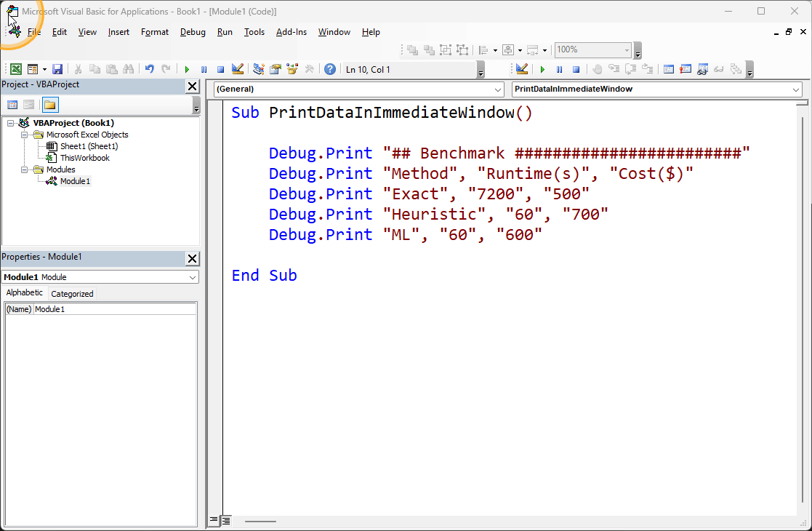Click the Send to Back icon
This screenshot has width=812, height=531.
coord(430,49)
